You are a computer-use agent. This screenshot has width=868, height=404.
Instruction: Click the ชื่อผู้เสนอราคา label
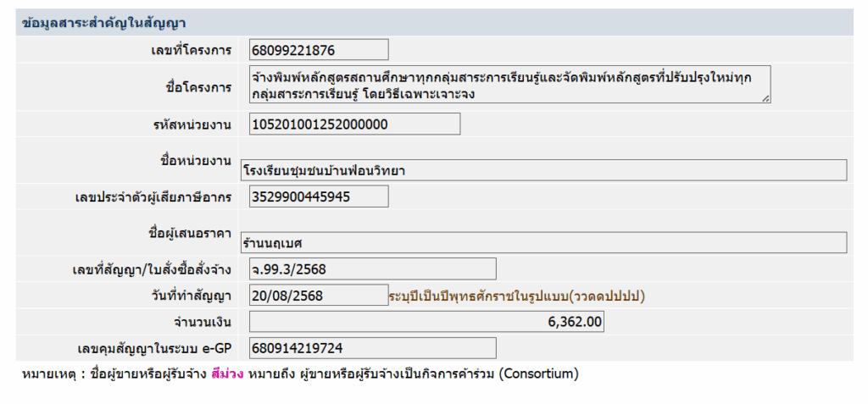186,234
